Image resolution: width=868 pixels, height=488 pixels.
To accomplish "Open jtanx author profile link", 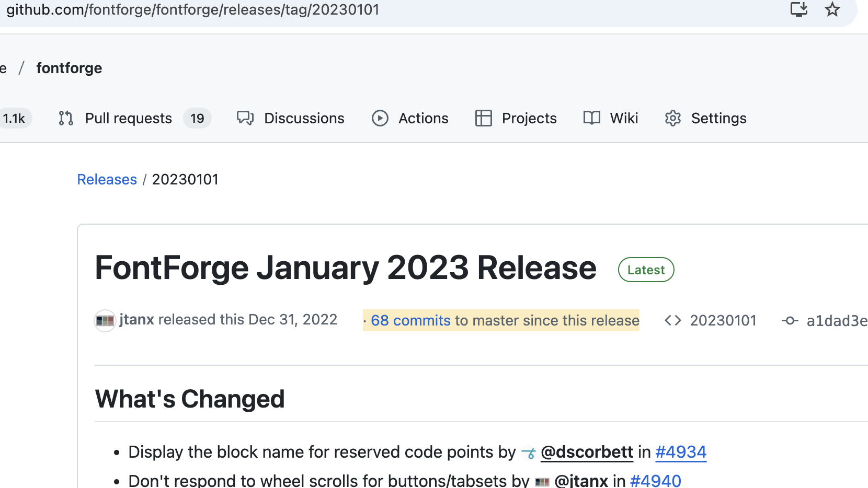I will coord(136,319).
